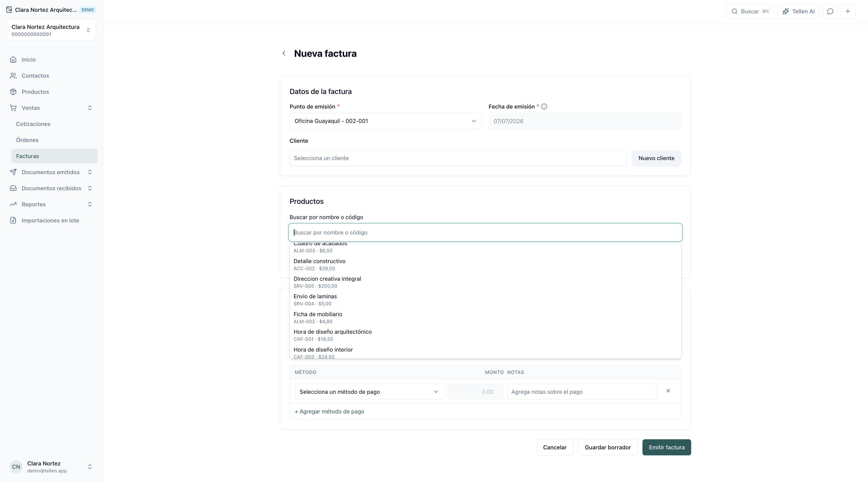Select Direccion creativa integral product option
868x482 pixels.
point(485,282)
